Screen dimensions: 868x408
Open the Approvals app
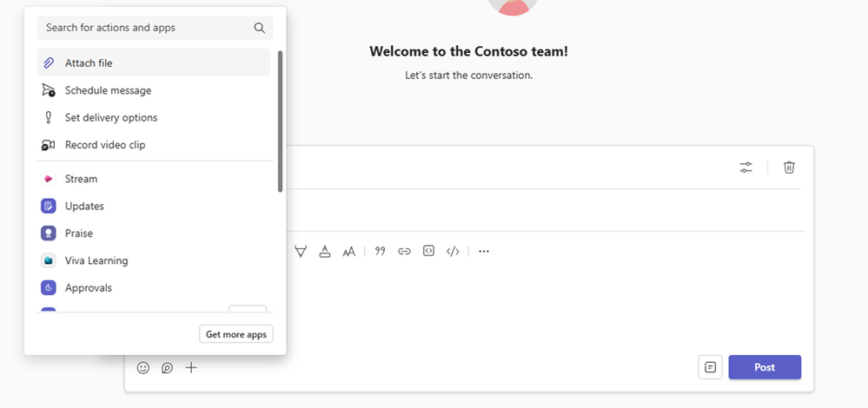[153, 287]
